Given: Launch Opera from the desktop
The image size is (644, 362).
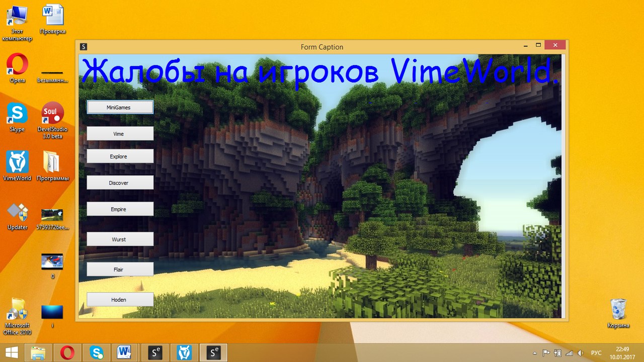Looking at the screenshot, I should click(17, 69).
